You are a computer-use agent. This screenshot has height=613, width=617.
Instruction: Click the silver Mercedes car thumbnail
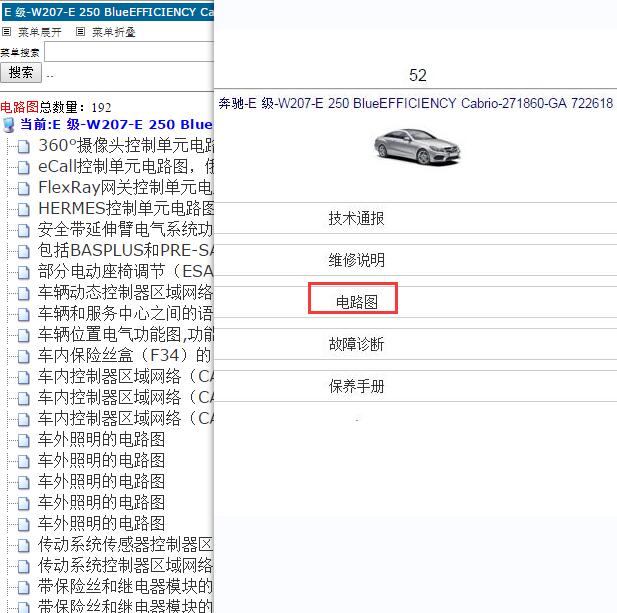tap(417, 146)
